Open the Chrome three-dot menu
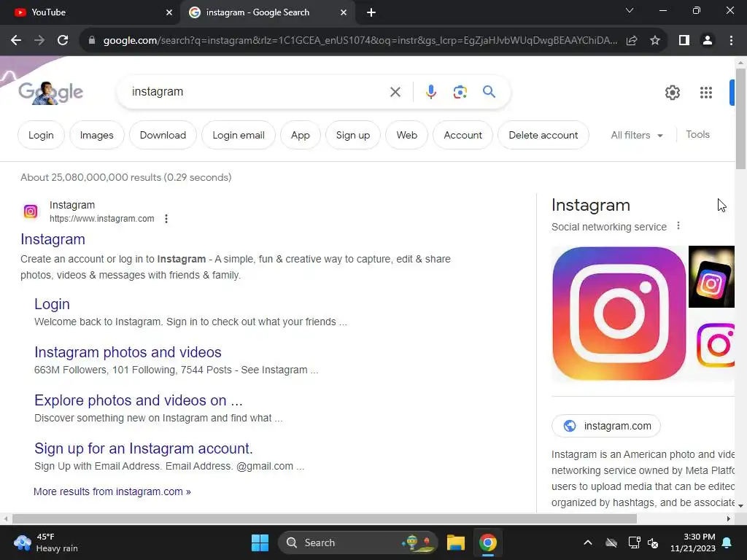Image resolution: width=747 pixels, height=560 pixels. point(731,41)
